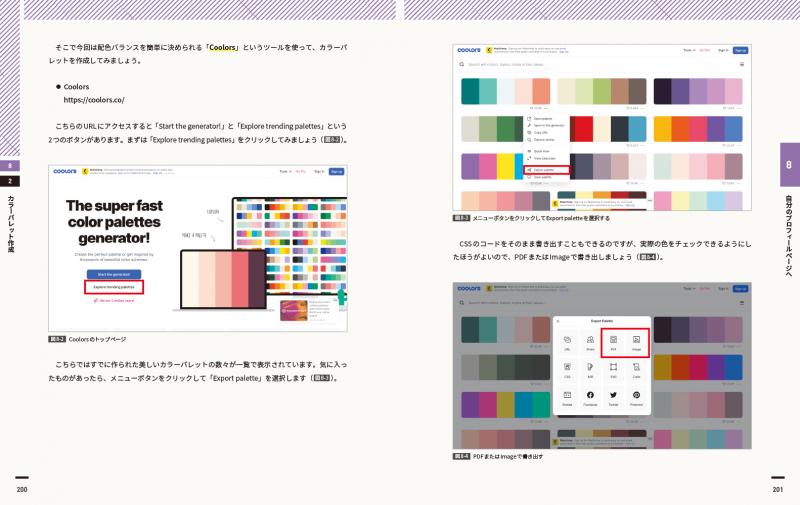Share palette via the Facebook icon
Image resolution: width=800 pixels, height=505 pixels.
pos(590,395)
